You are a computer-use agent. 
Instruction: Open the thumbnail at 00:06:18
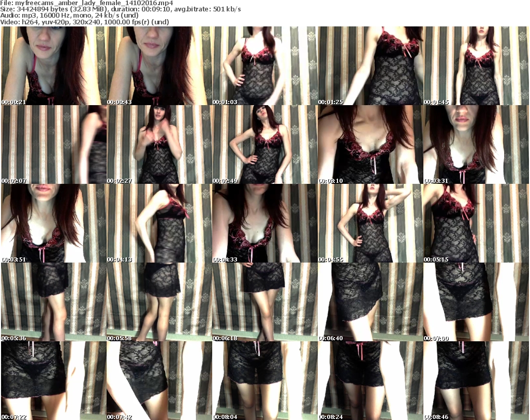(x=264, y=302)
